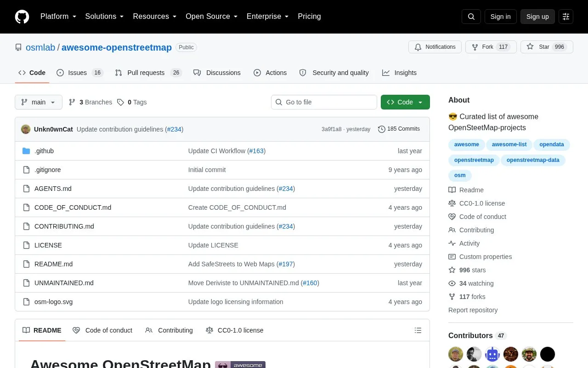
Task: Open the osmlab organization link
Action: 40,47
